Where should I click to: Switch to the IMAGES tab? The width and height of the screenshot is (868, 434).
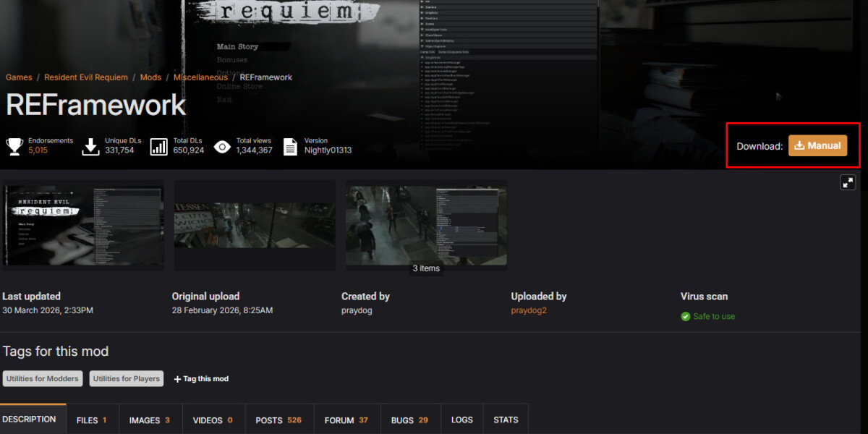[x=150, y=420]
